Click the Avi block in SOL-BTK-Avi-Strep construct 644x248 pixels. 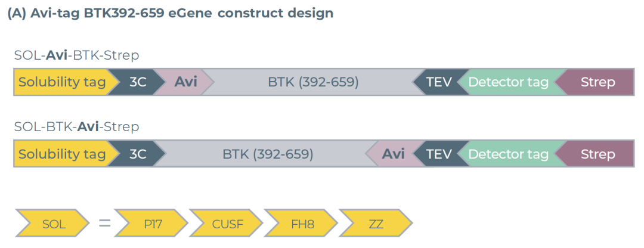(x=392, y=154)
